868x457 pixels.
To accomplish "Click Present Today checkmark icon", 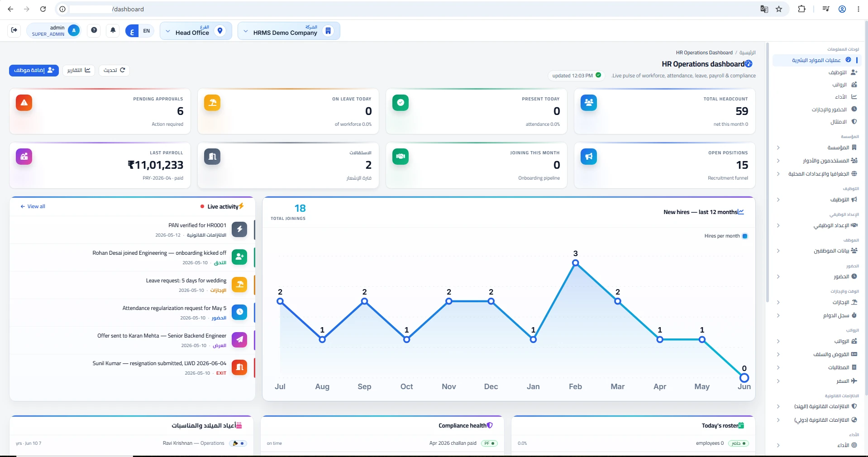I will (401, 103).
